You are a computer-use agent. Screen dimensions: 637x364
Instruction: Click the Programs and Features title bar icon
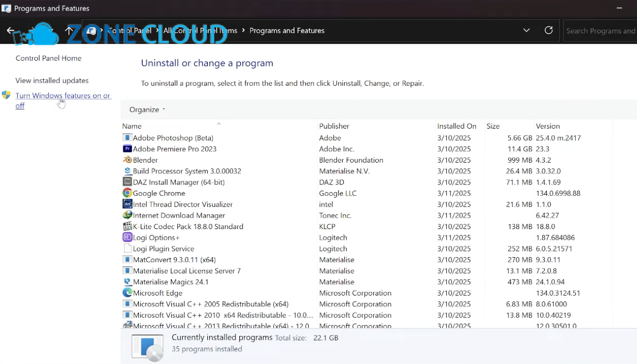(x=6, y=8)
